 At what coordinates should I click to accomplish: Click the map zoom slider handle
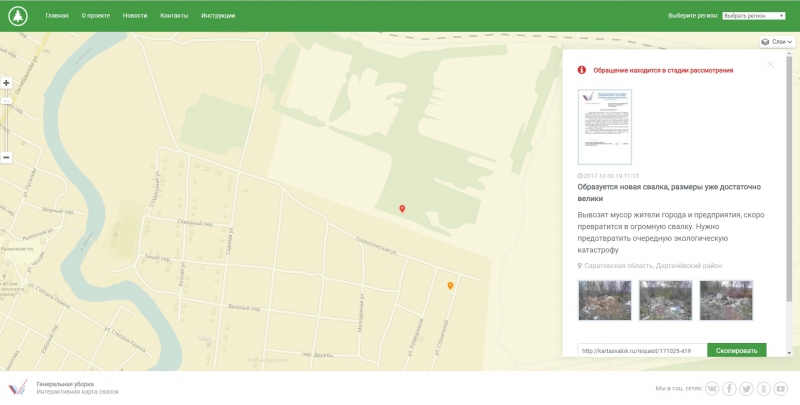coord(6,101)
